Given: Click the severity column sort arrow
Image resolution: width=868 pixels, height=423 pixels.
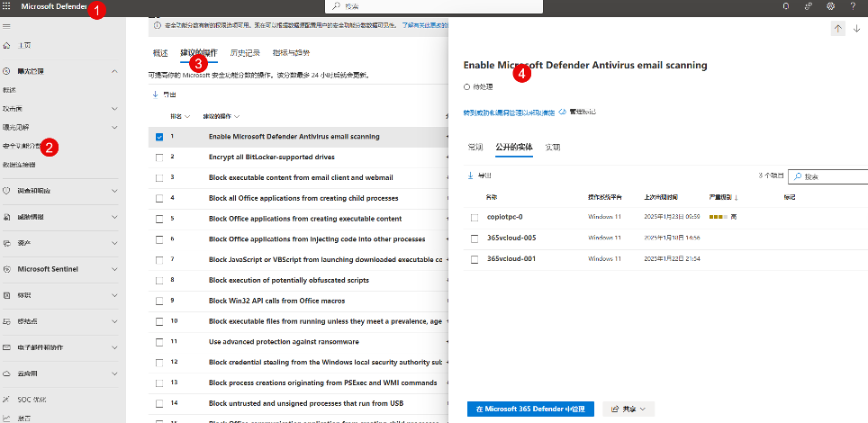Looking at the screenshot, I should pos(736,197).
